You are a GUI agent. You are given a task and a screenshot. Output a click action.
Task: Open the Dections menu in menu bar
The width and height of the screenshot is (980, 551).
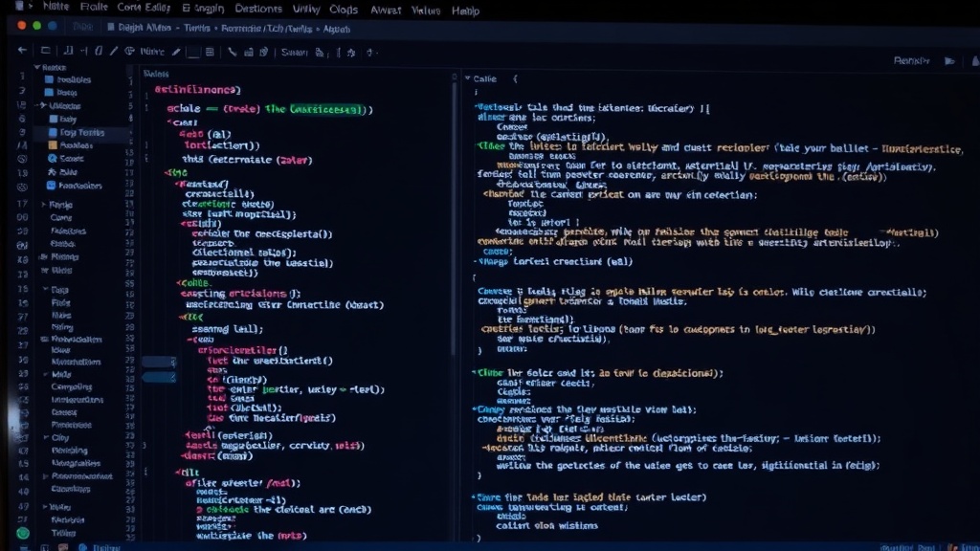coord(258,9)
